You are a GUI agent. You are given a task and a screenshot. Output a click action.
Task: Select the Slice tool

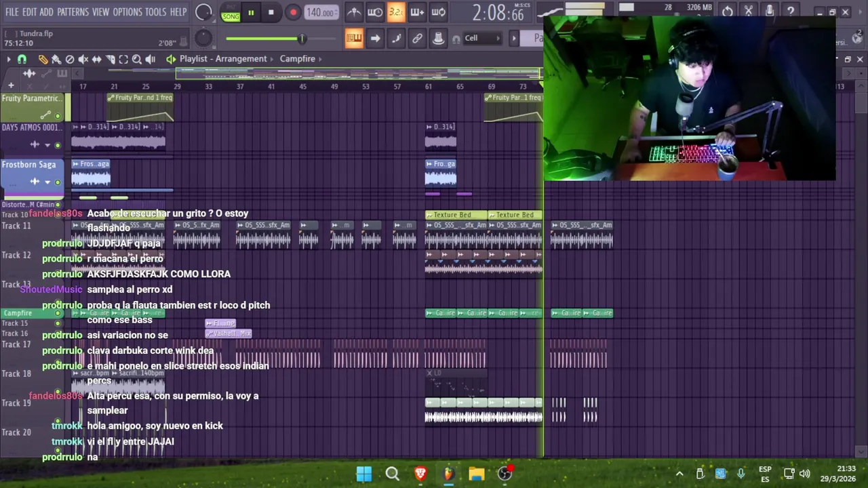110,60
